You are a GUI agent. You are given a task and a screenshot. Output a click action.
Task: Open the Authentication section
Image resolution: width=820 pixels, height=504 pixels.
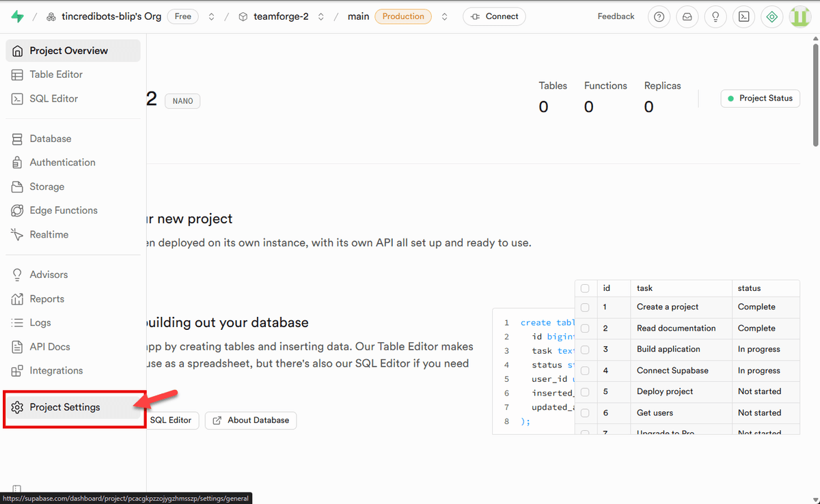point(62,162)
